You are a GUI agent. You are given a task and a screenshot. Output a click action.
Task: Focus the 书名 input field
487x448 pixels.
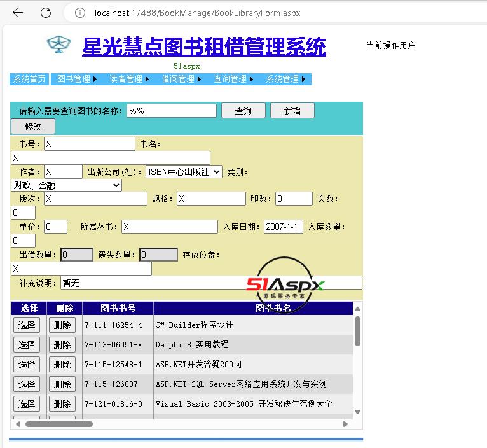(111, 158)
